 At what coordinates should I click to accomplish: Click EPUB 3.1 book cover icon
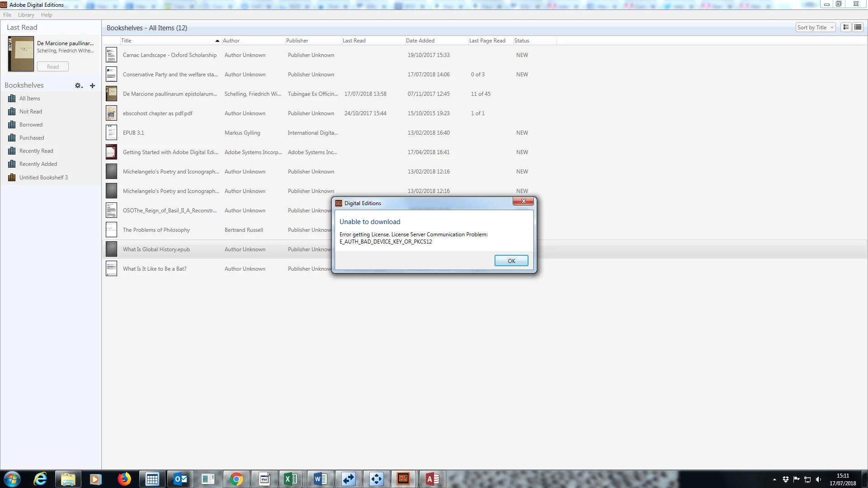coord(111,133)
